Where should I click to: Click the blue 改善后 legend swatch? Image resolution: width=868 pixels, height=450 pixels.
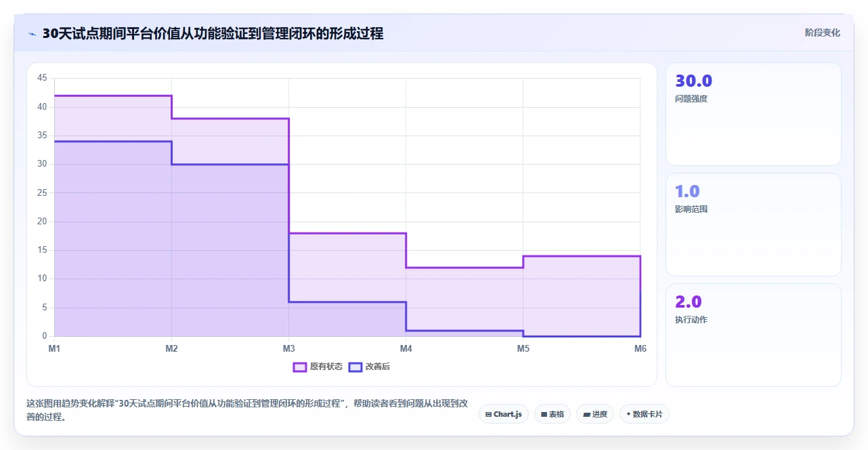point(355,367)
